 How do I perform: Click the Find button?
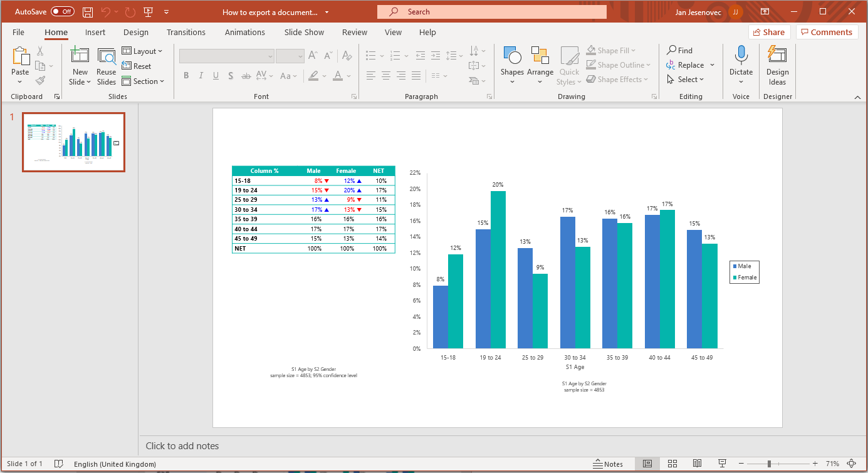(x=679, y=51)
